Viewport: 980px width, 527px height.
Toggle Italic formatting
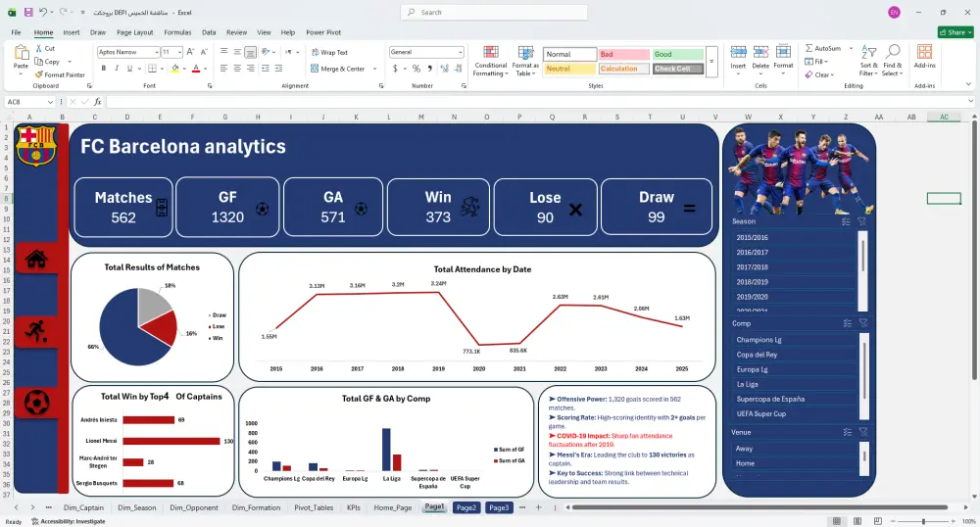117,68
